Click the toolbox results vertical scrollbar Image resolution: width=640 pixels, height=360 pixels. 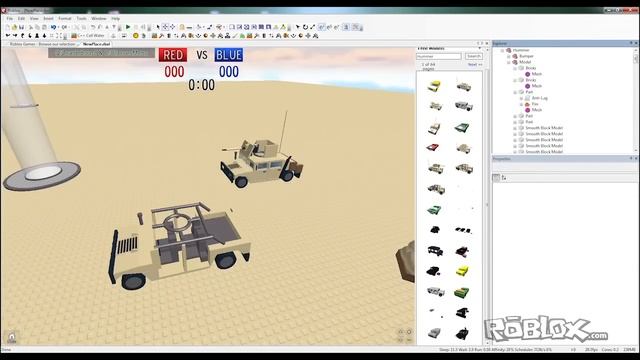487,204
